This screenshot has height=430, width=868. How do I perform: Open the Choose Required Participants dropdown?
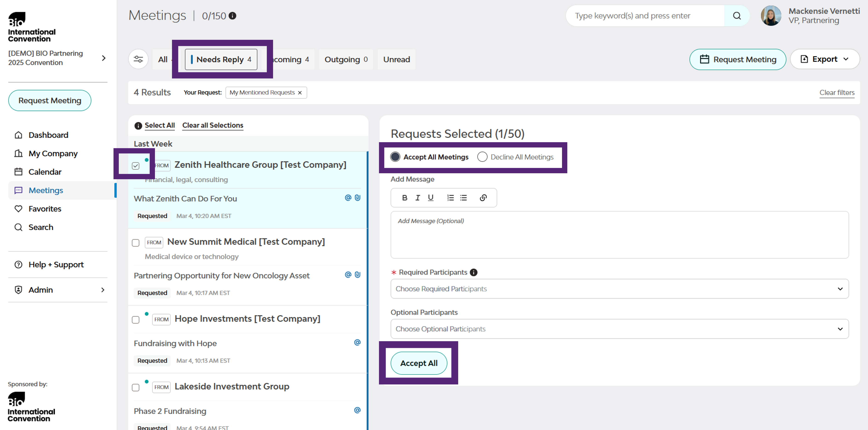(x=619, y=289)
